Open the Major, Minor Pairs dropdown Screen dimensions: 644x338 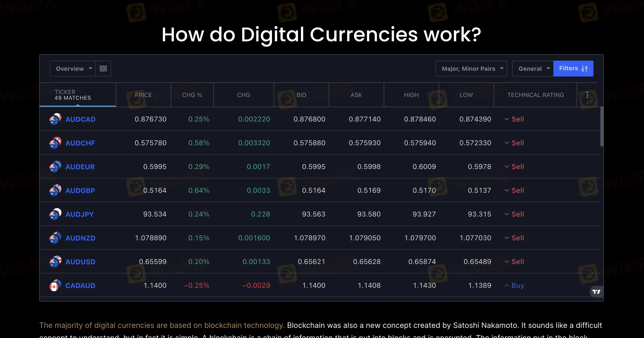coord(471,68)
